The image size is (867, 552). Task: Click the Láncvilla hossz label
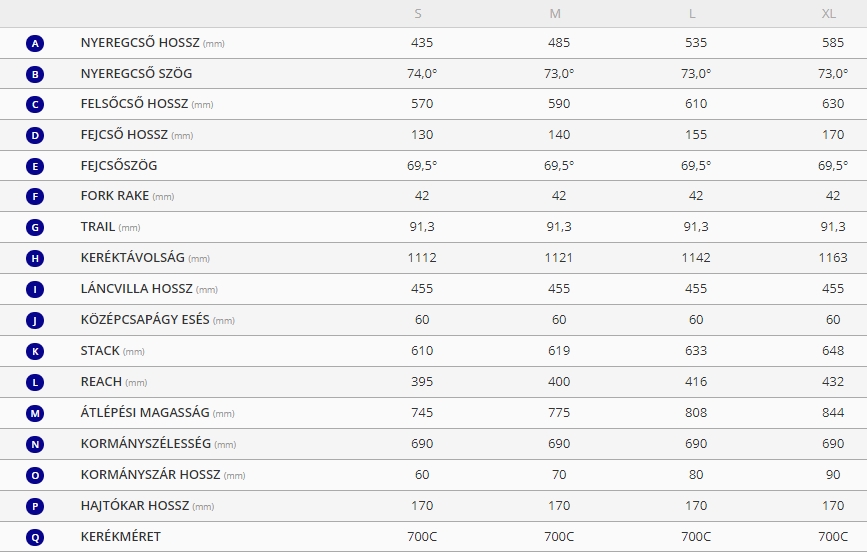(x=149, y=289)
